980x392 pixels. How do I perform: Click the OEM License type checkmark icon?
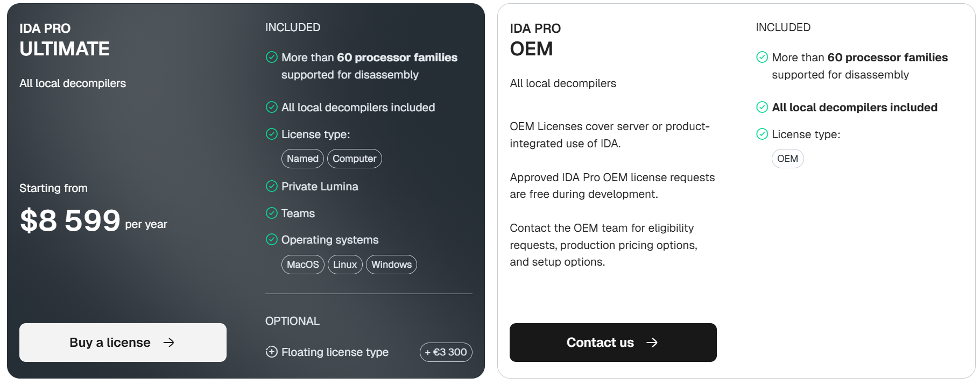point(762,134)
